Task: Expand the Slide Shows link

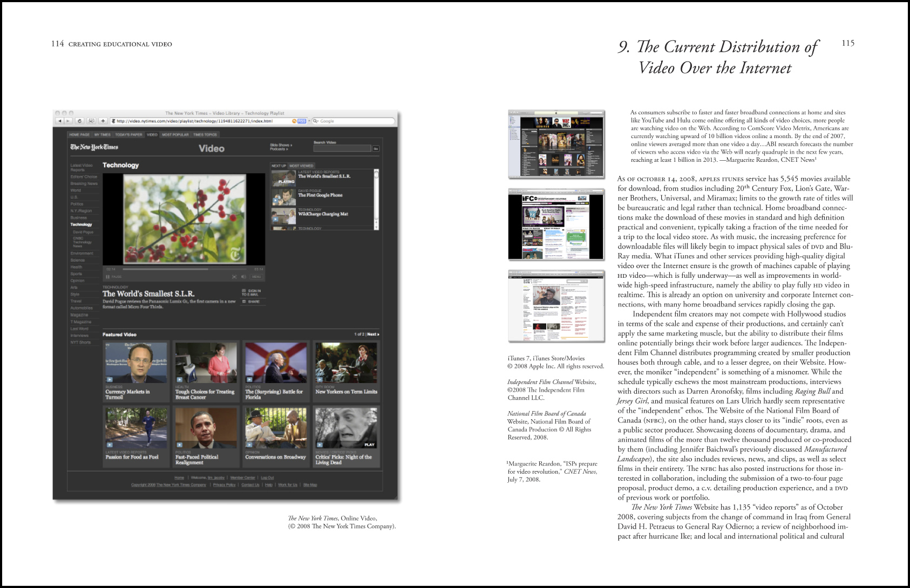Action: point(281,145)
